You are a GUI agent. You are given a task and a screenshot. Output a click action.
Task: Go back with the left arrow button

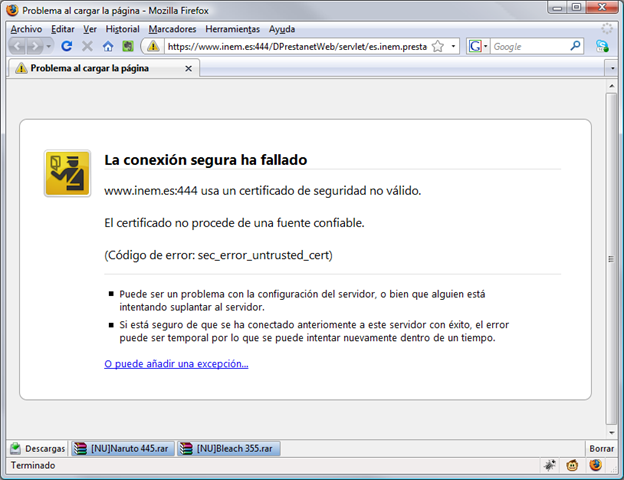(17, 47)
